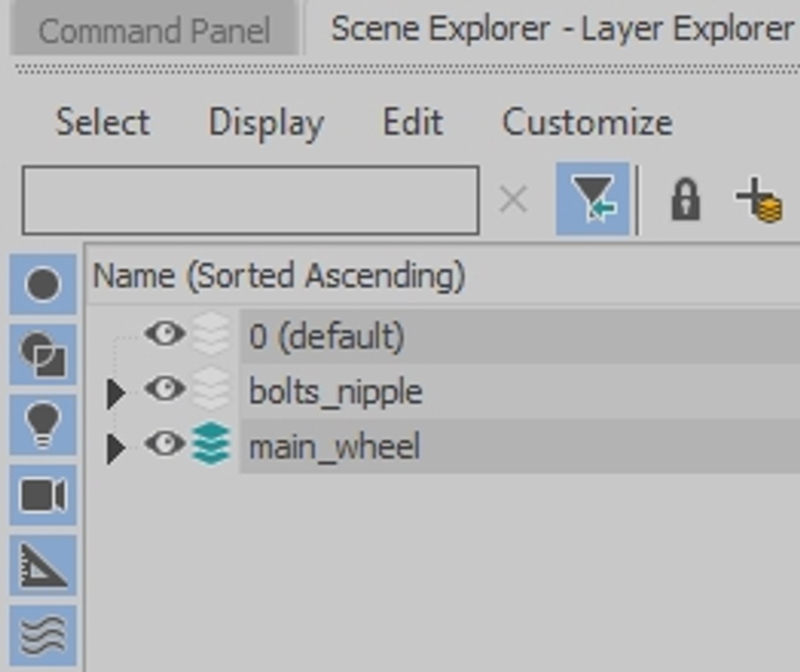This screenshot has height=672, width=800.
Task: Clear the search filter with X
Action: (513, 200)
